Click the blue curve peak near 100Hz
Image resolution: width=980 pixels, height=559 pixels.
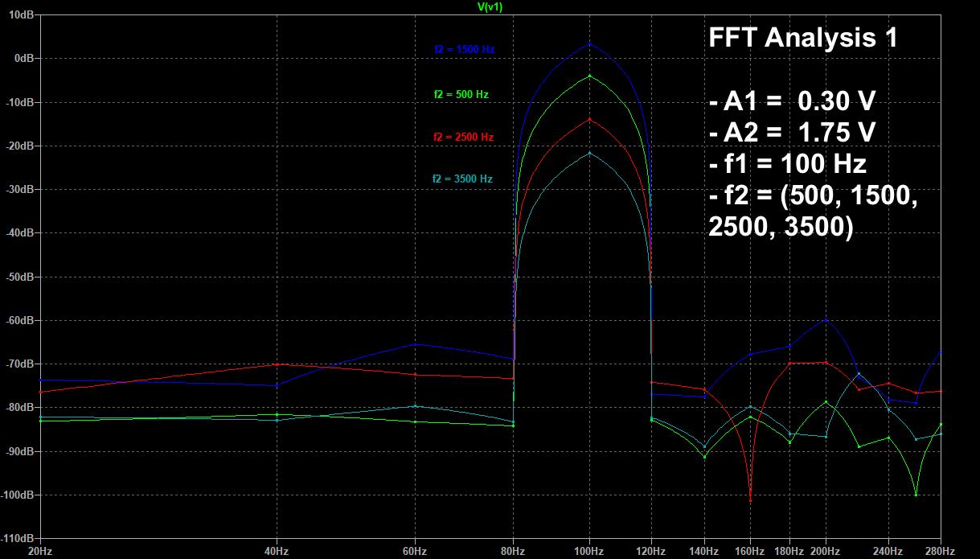[588, 44]
